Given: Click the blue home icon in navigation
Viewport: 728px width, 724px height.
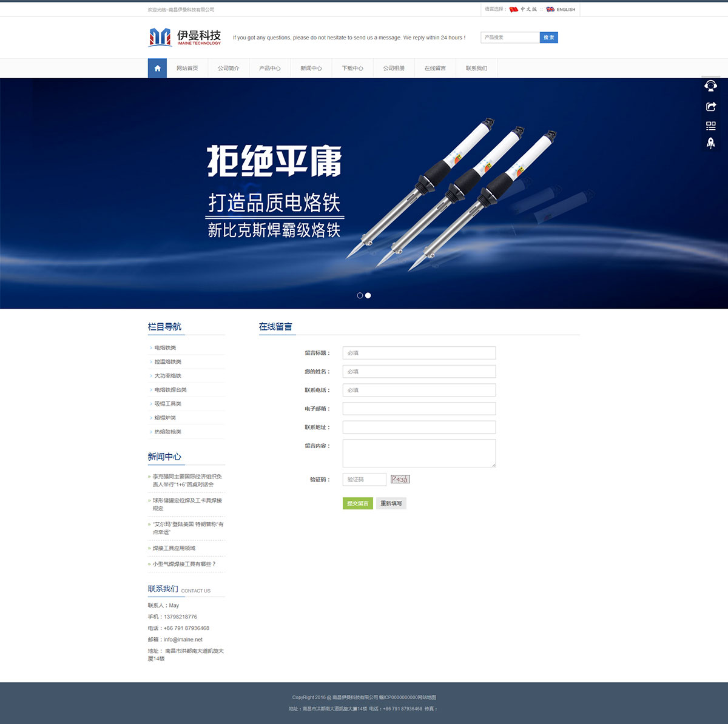Looking at the screenshot, I should tap(157, 68).
